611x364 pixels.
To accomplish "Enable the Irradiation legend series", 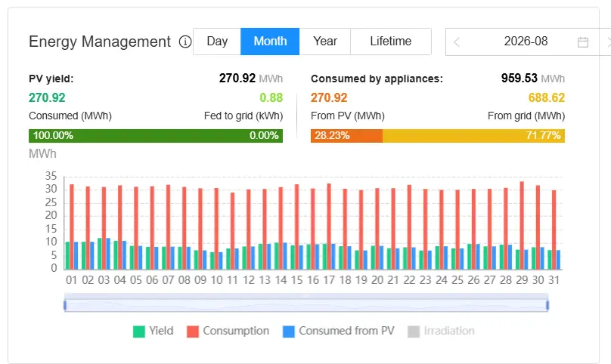I will pyautogui.click(x=441, y=331).
